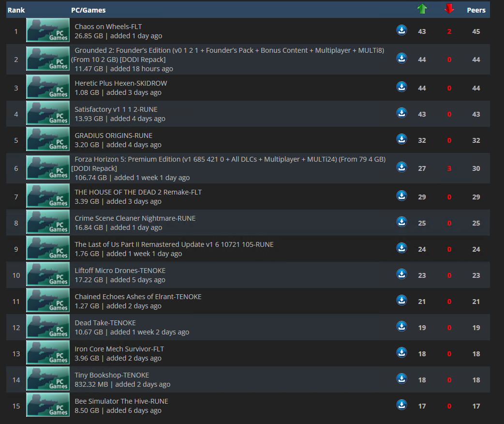Open Dead Take-TENOKE torrent link
Screen dimensions: 504x424
click(105, 323)
